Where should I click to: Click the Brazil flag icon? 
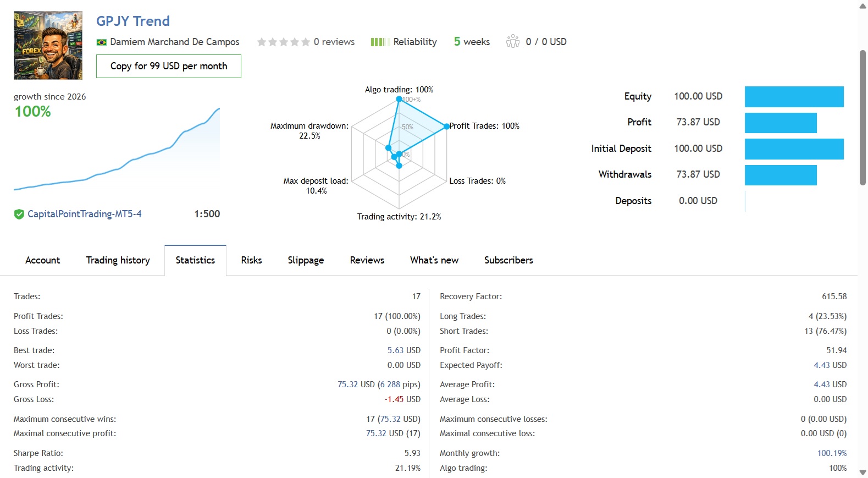pyautogui.click(x=102, y=42)
